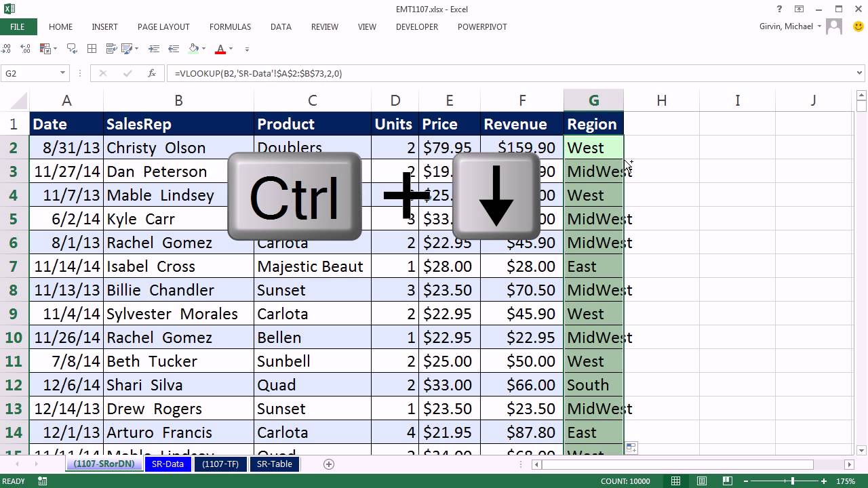Switch to the SR-Table sheet tab

point(274,464)
